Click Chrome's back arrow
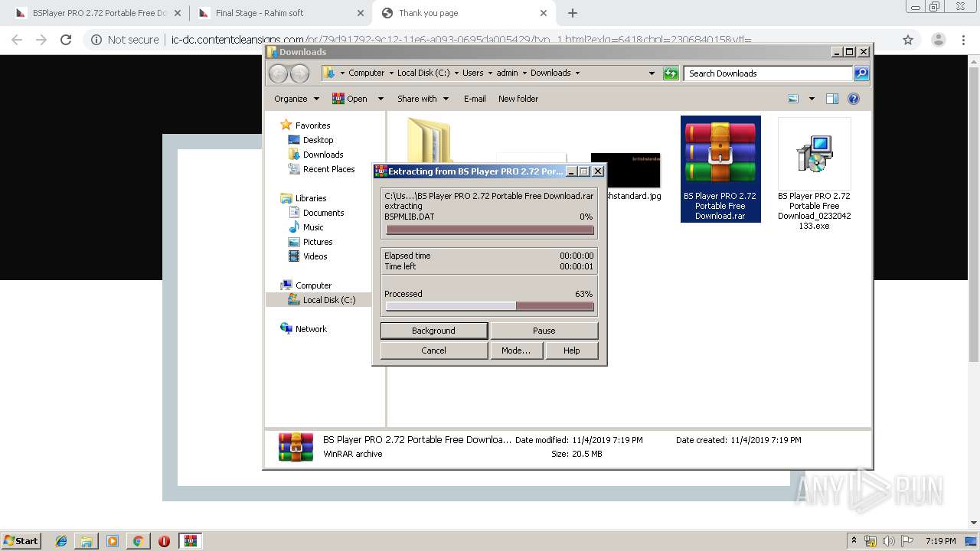Image resolution: width=980 pixels, height=551 pixels. 17,40
